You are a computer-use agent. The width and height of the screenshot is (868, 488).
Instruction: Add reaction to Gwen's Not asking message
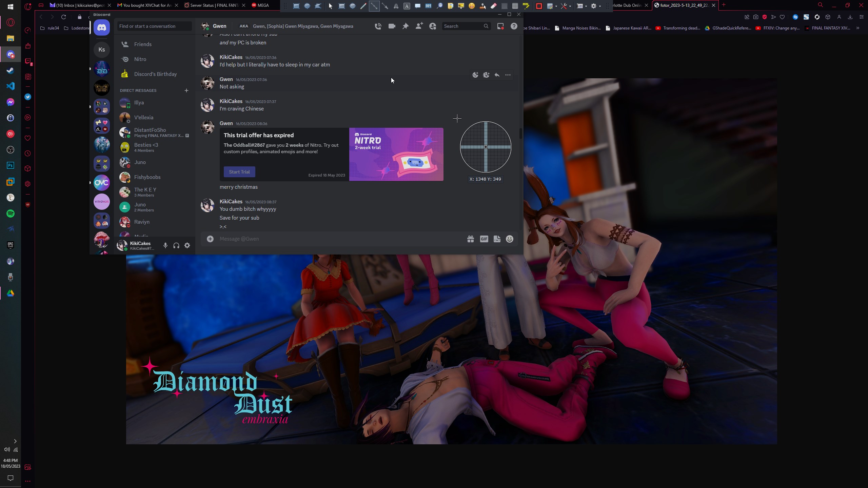coord(475,75)
